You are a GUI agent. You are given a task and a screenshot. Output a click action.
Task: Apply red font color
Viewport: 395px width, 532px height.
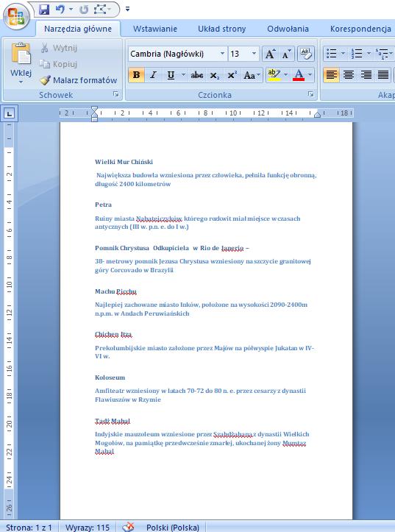pos(299,75)
